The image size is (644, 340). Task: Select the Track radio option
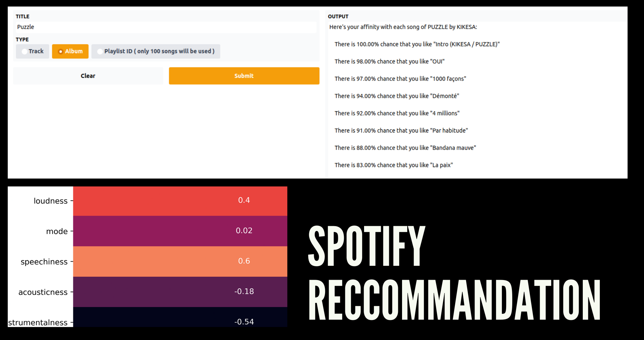point(33,51)
